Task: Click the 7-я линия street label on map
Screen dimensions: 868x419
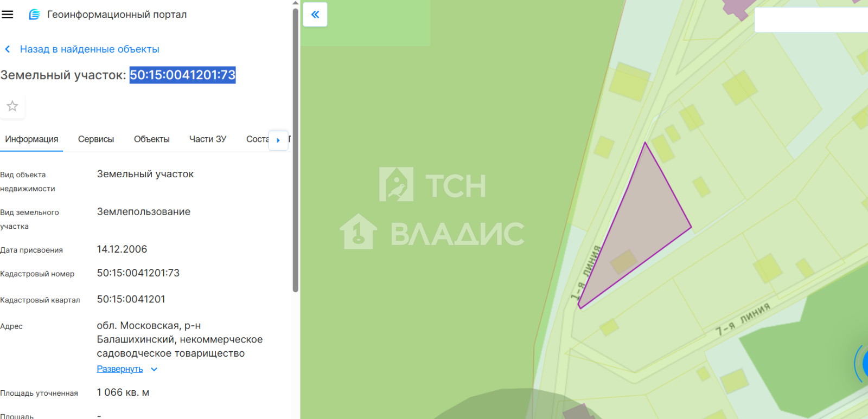Action: [x=742, y=320]
